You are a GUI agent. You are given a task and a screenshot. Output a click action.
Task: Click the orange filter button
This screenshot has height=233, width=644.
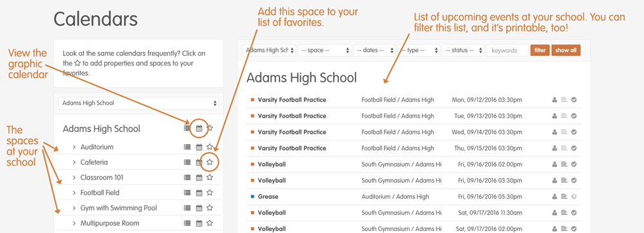point(540,50)
